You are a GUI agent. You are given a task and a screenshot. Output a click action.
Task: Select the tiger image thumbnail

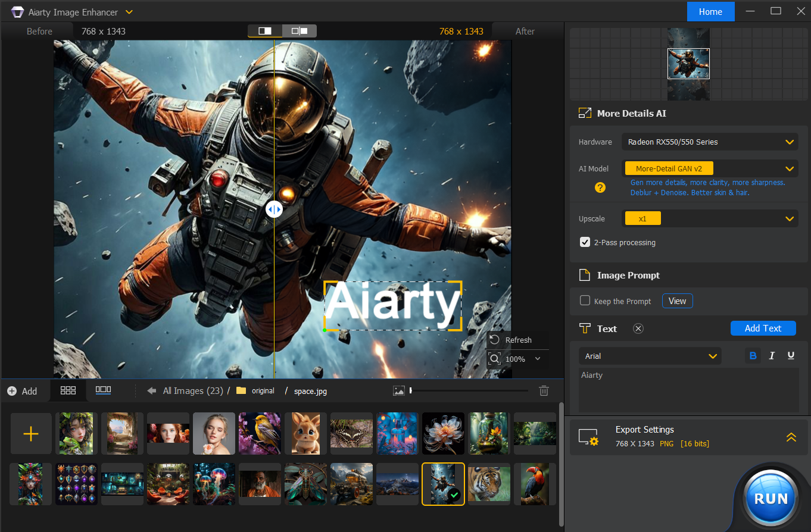click(488, 484)
